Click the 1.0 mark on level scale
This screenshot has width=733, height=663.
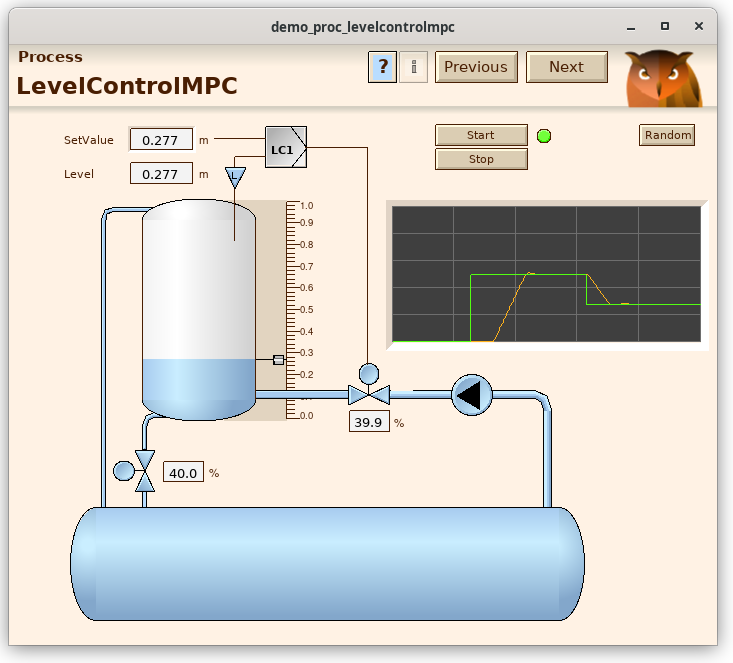(x=307, y=206)
